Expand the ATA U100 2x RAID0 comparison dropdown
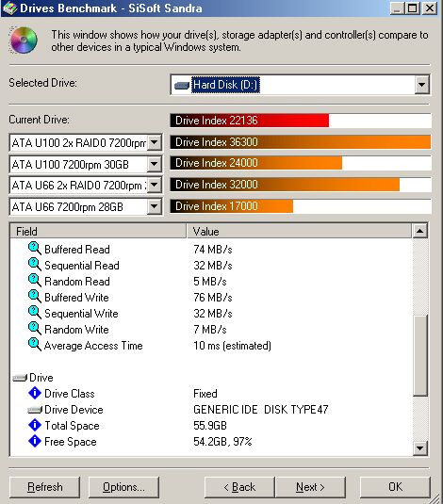This screenshot has height=504, width=443. point(155,142)
